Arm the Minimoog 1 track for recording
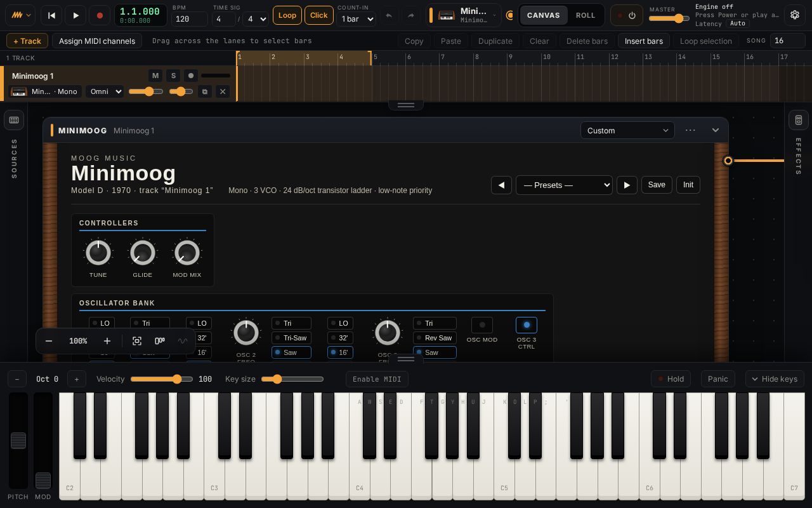812x508 pixels. (190, 76)
